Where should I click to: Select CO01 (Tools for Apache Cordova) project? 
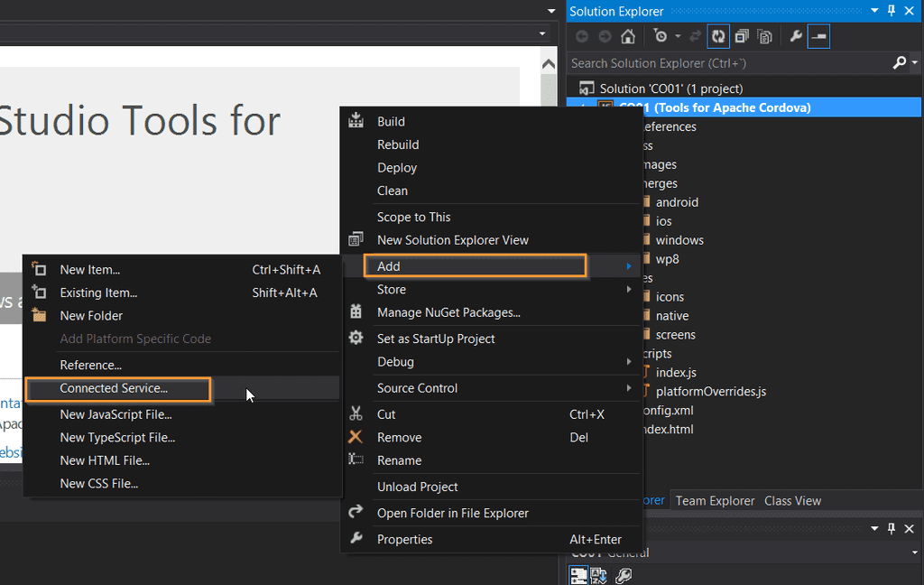coord(744,107)
